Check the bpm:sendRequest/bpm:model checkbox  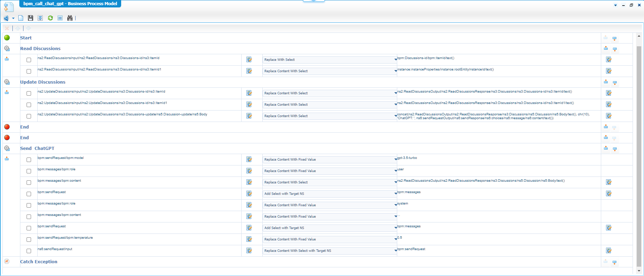coord(29,160)
